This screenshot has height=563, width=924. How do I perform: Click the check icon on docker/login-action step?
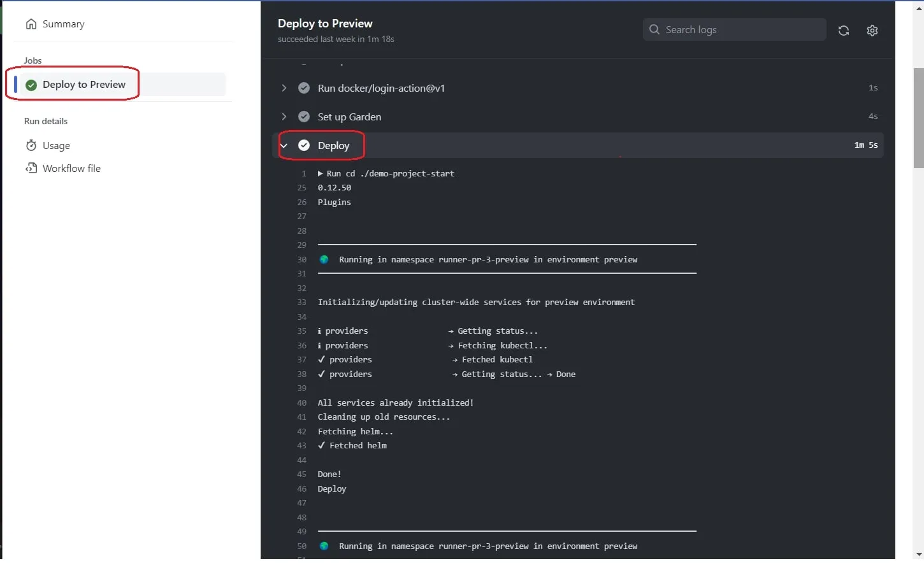click(304, 88)
